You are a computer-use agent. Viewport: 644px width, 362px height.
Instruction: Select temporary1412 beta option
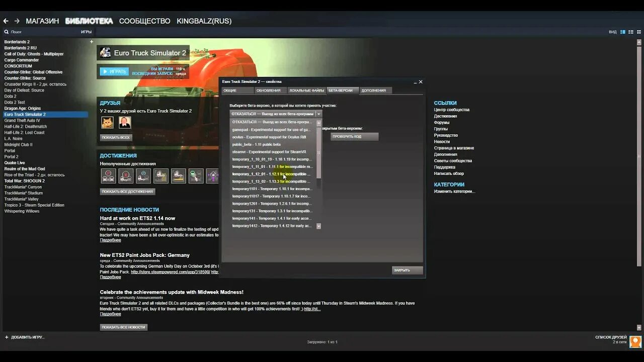(273, 226)
